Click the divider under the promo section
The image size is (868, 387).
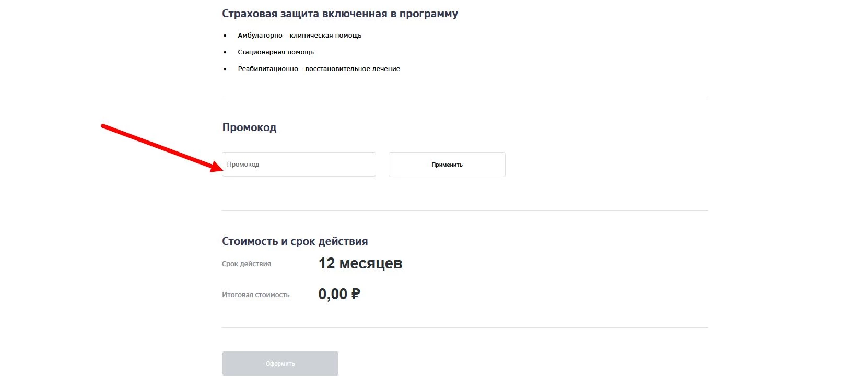click(465, 209)
